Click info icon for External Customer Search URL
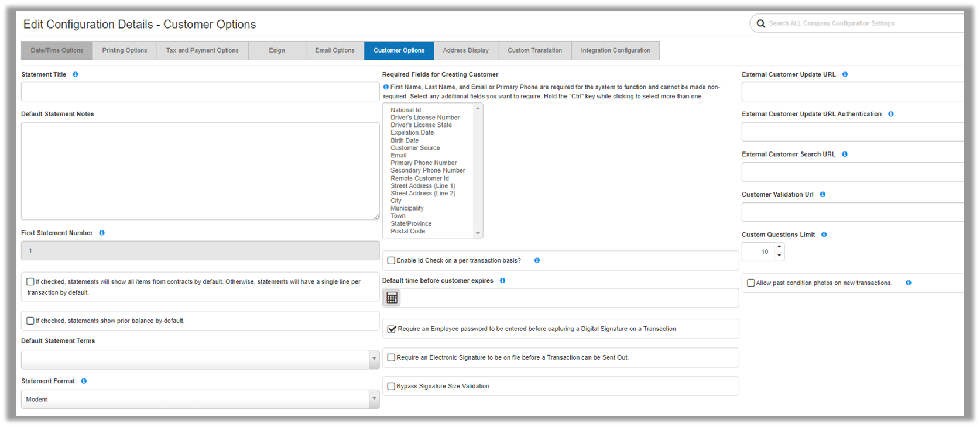Viewport: 980px width, 427px height. pos(845,154)
